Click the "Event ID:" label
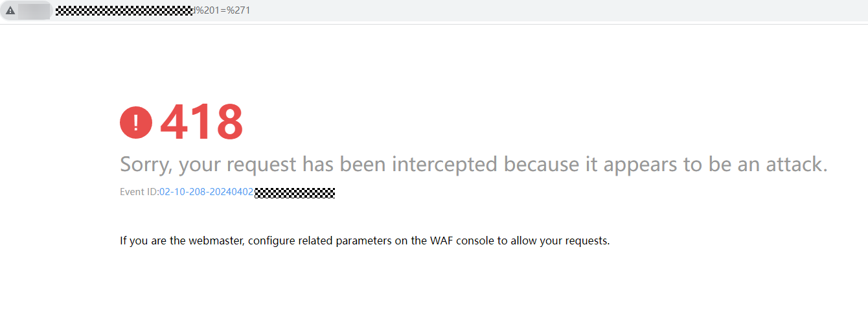This screenshot has width=868, height=317. coord(139,193)
